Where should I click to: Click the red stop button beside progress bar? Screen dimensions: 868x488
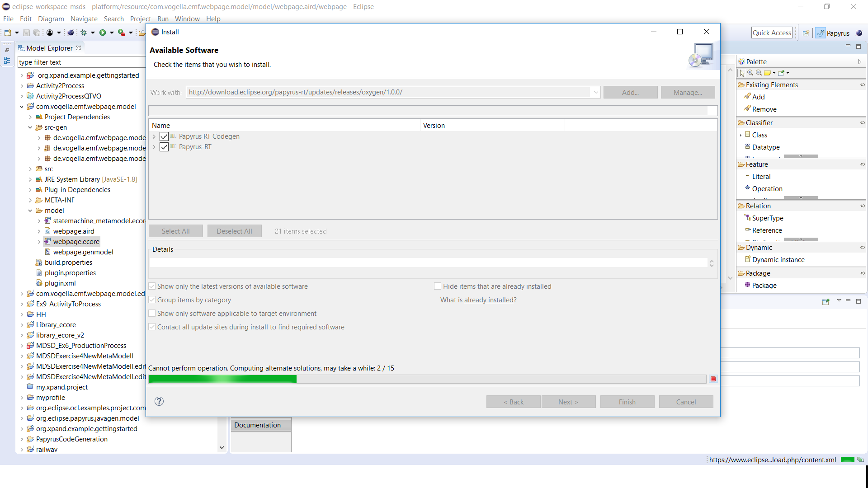pyautogui.click(x=713, y=379)
